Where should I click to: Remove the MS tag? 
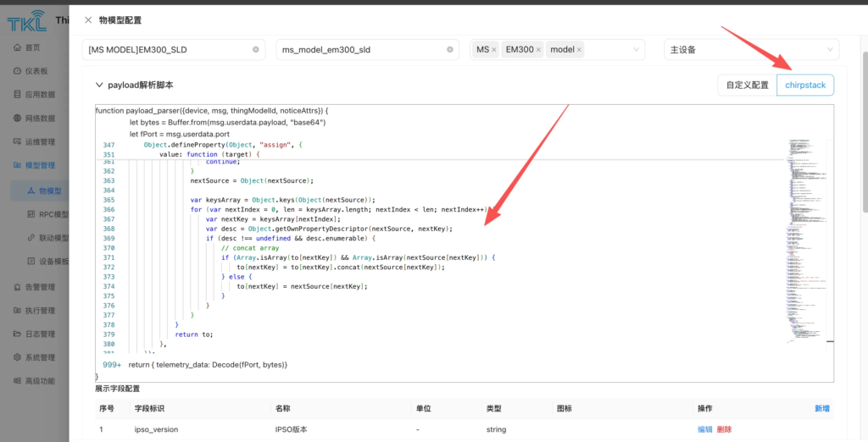pyautogui.click(x=494, y=50)
